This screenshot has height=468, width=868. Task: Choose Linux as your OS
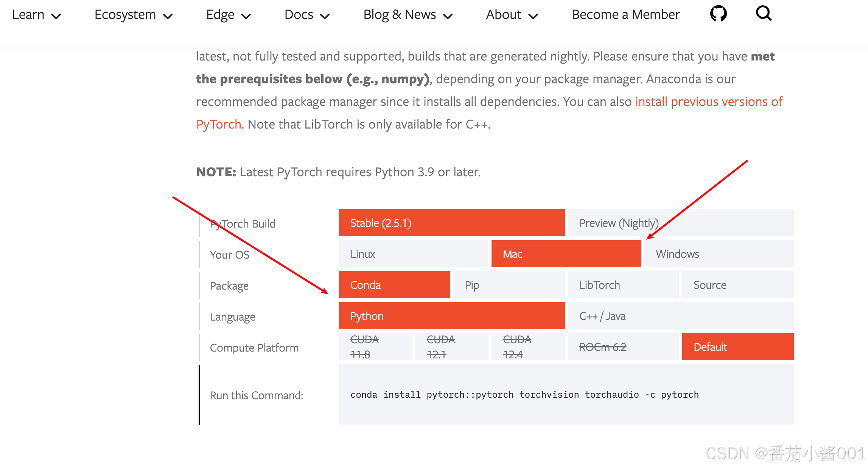tap(414, 254)
